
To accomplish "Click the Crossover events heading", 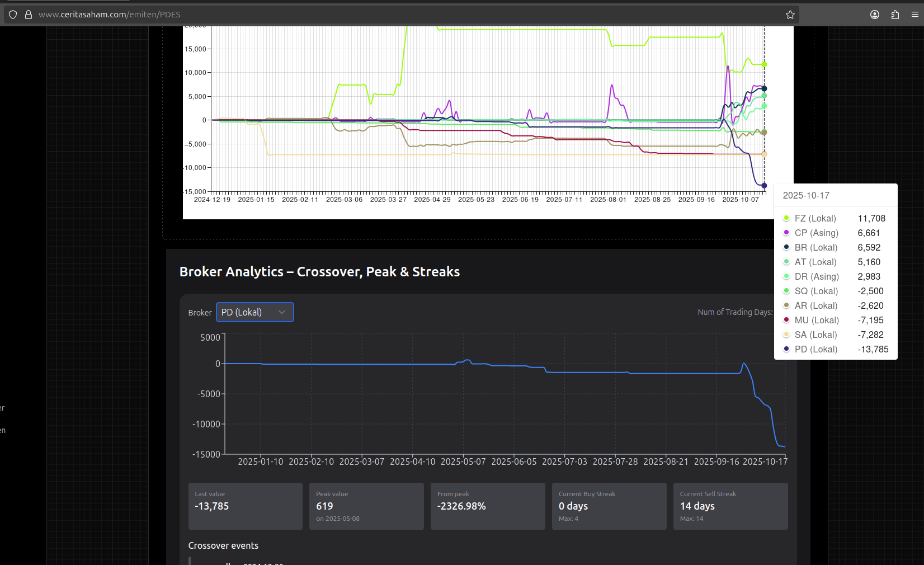I will (223, 545).
